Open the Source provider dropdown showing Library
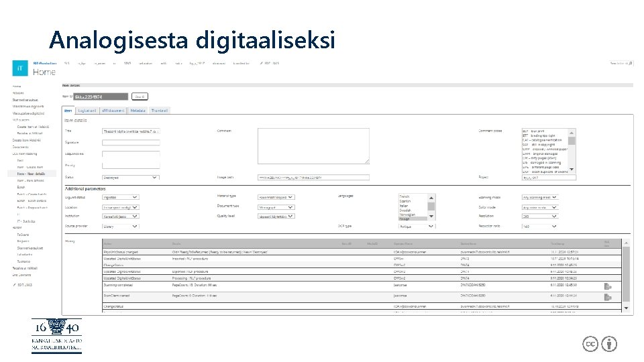This screenshot has height=362, width=644. tap(120, 226)
